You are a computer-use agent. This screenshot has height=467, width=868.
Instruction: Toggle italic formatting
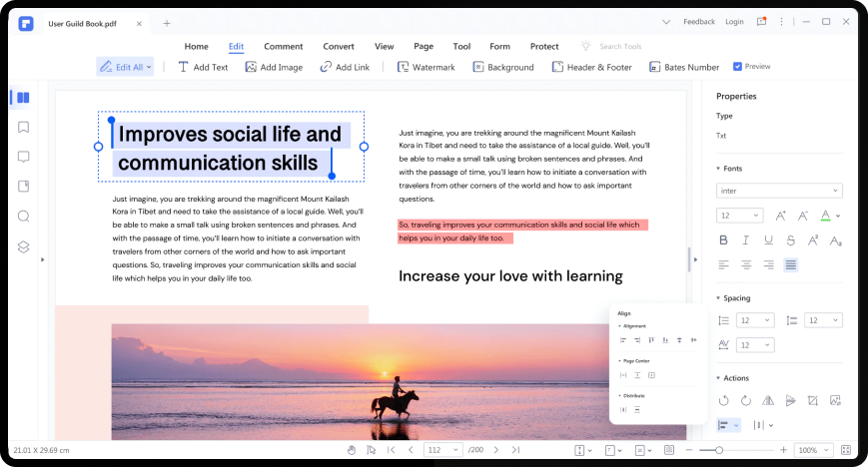746,240
